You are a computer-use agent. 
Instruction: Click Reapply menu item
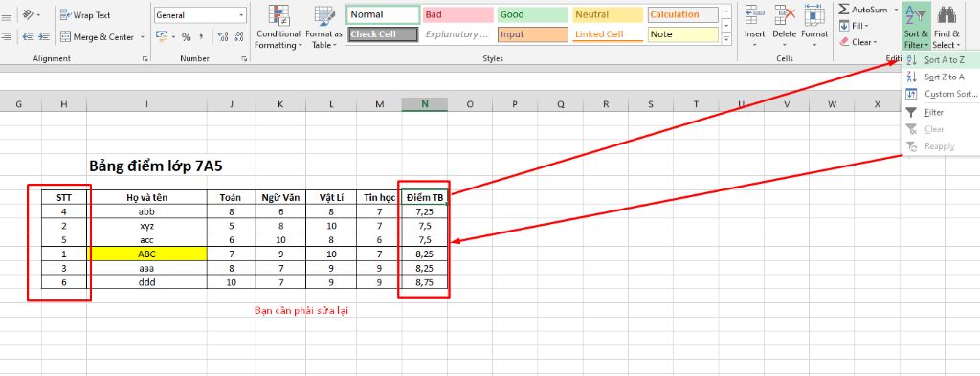(942, 146)
